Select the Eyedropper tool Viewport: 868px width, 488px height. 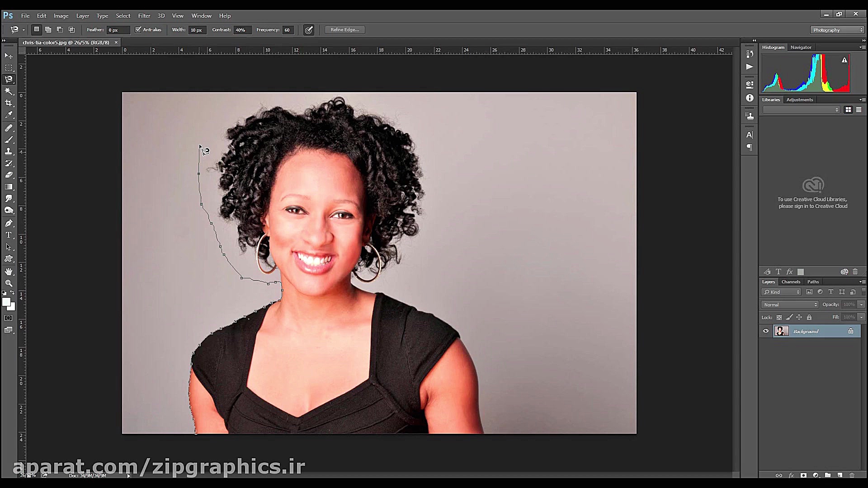click(x=9, y=115)
